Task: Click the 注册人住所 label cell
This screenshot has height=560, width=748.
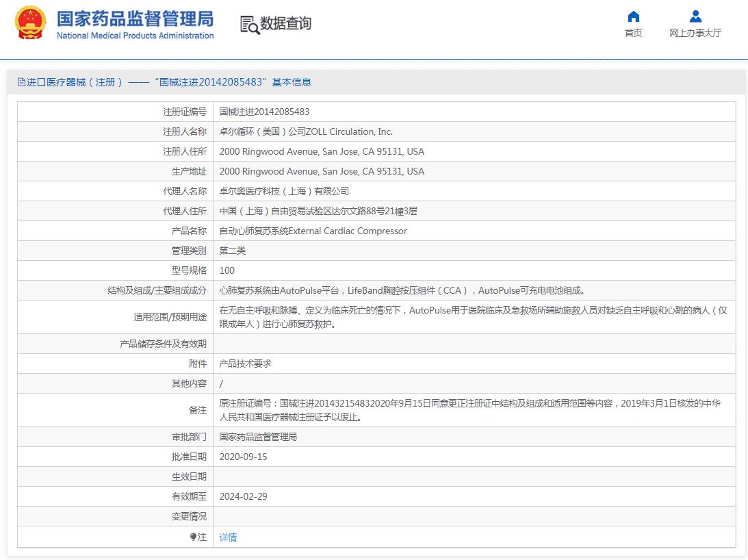Action: (115, 151)
